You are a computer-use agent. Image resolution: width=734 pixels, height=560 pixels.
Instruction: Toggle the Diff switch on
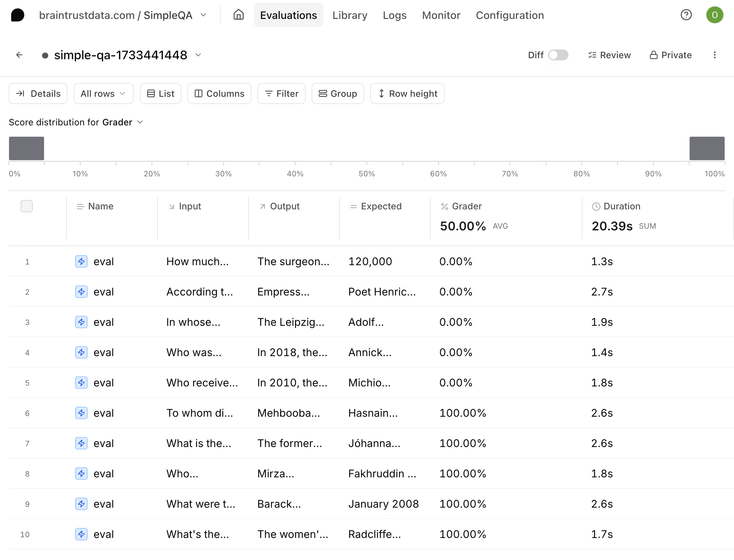(x=558, y=55)
